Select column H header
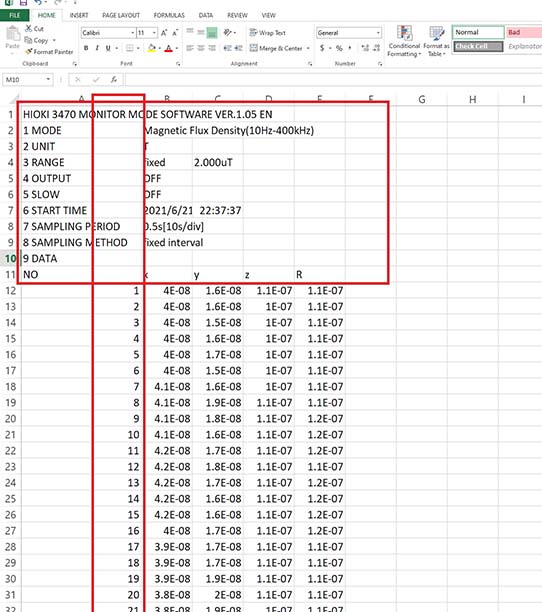 473,100
